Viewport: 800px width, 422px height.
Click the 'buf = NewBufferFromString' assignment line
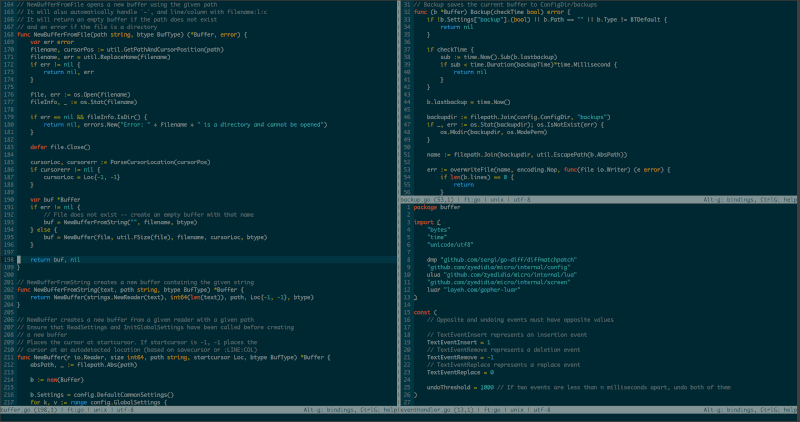pos(120,222)
